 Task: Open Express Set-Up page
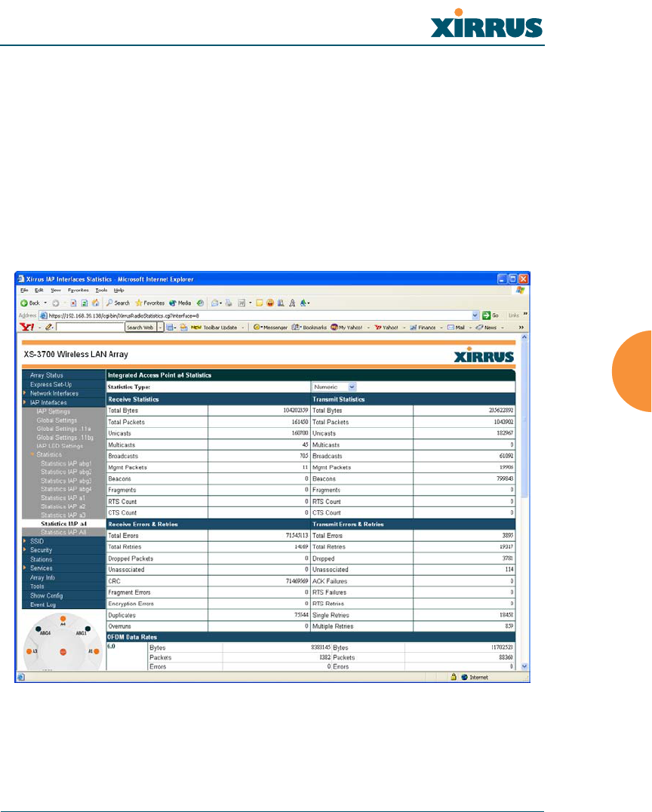coord(51,384)
